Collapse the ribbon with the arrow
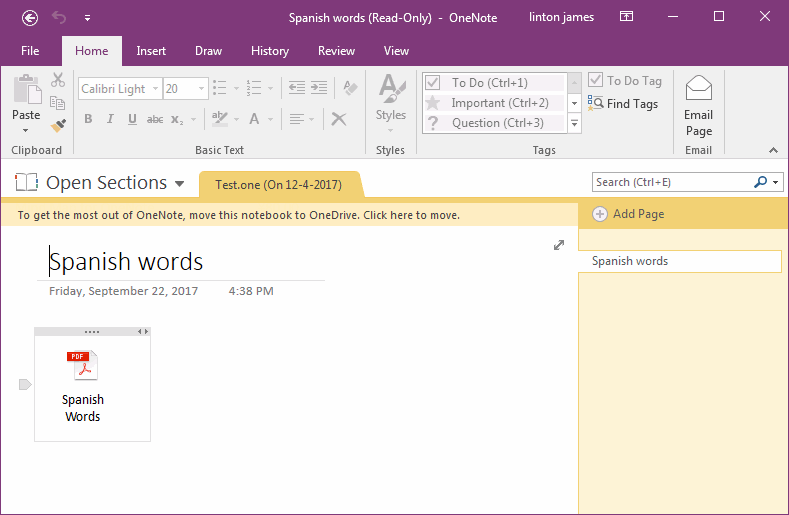Viewport: 789px width, 515px height. [x=773, y=150]
